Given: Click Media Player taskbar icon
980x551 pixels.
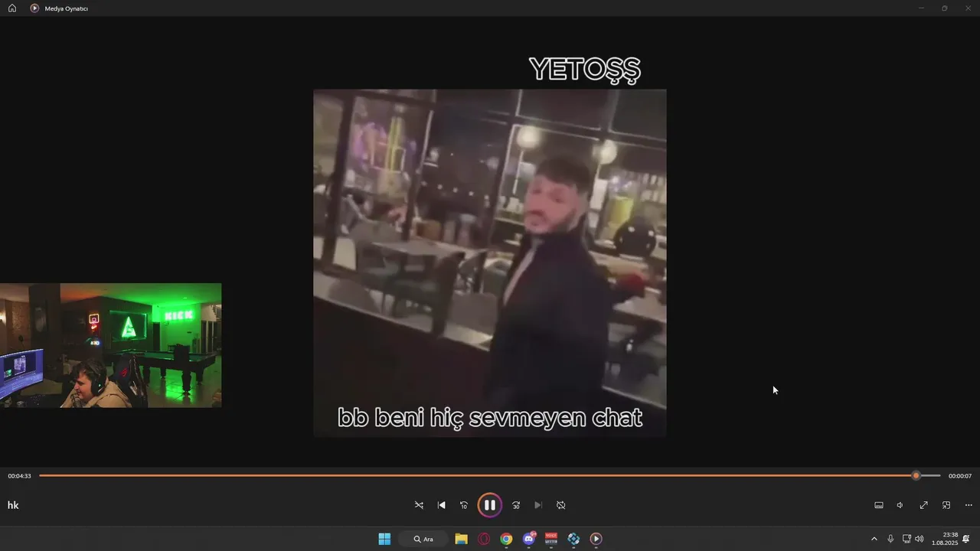Looking at the screenshot, I should tap(596, 539).
